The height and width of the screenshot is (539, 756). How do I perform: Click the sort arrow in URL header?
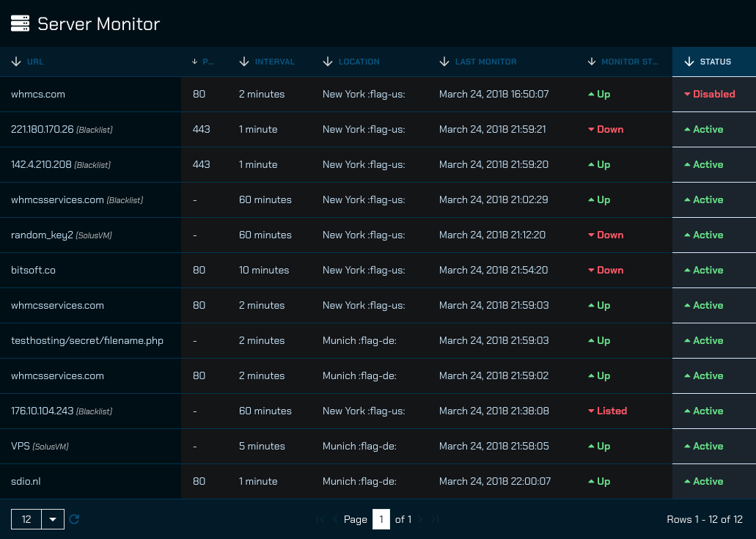16,62
